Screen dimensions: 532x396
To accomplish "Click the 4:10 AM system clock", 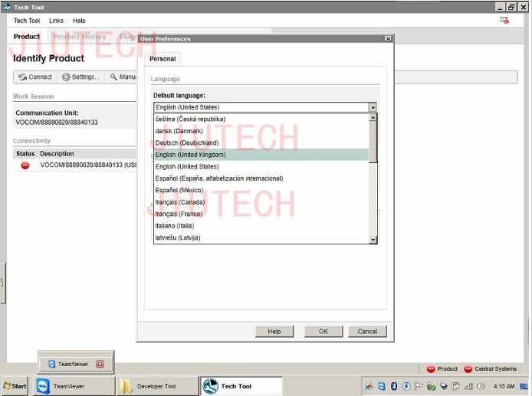I will [x=504, y=386].
